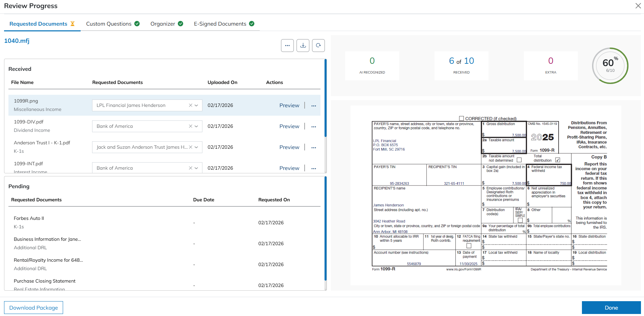Expand the LPL Financial document dropdown
644x316 pixels.
click(x=196, y=106)
